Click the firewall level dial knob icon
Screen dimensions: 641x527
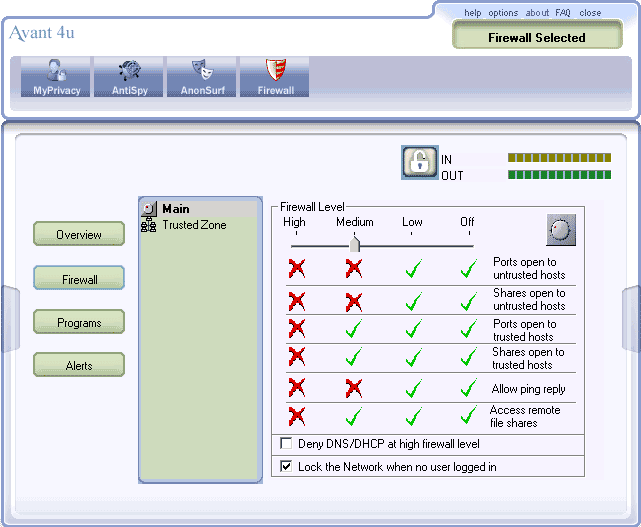point(561,230)
